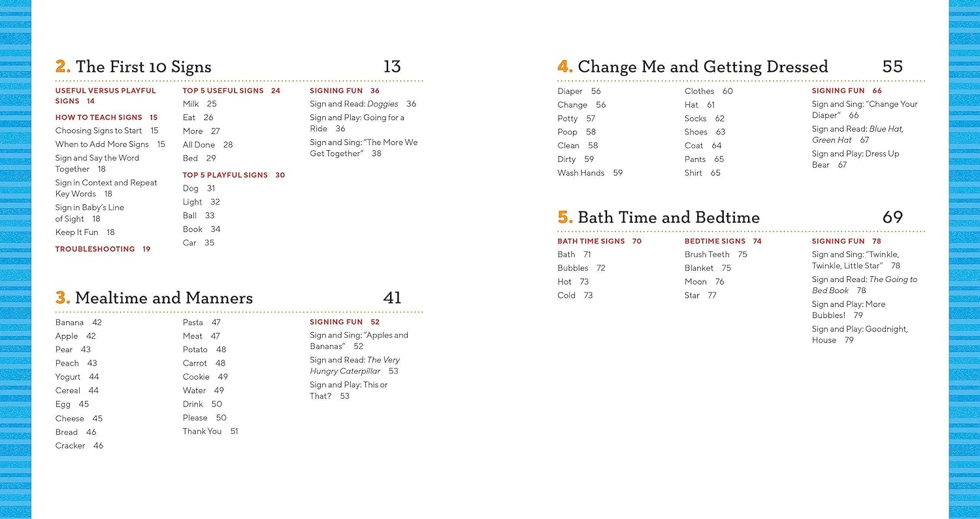Select Sign and Play: Goodnight, House entry
Screen dimensions: 980x519
[x=860, y=335]
